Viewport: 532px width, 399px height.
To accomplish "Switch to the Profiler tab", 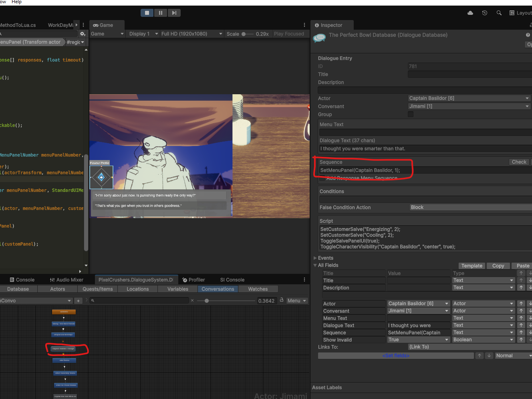I will click(193, 280).
